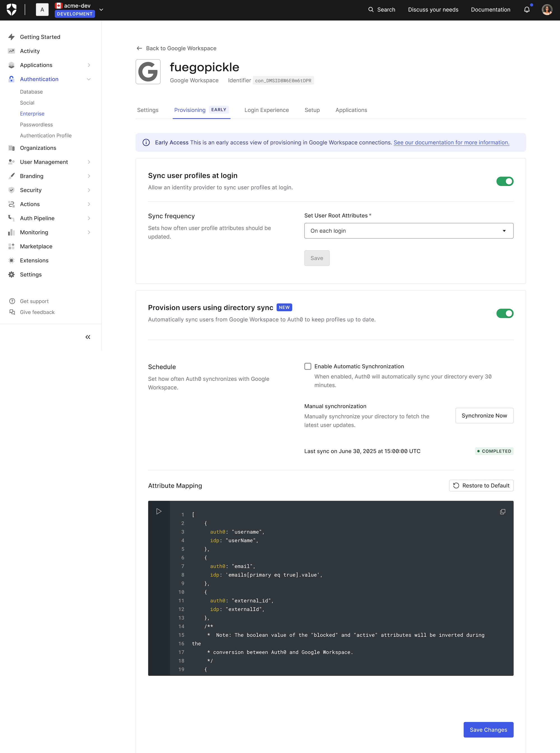
Task: Open Set User Root Attributes dropdown
Action: 409,231
